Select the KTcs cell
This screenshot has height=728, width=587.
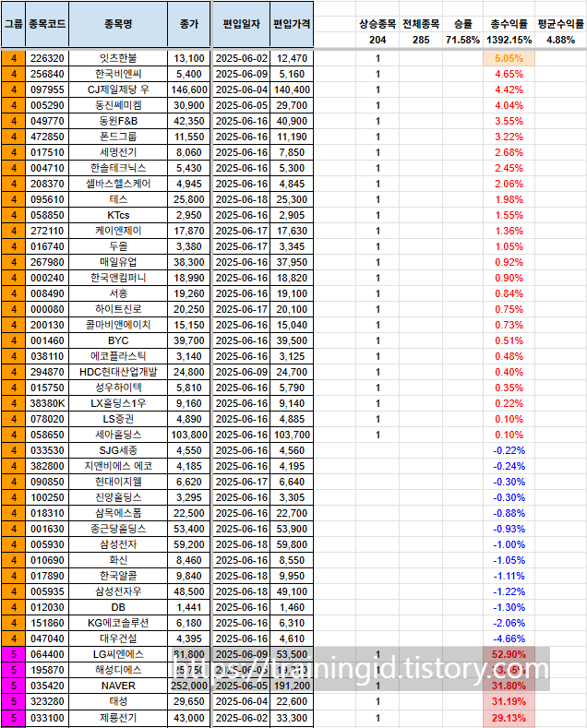pos(118,215)
